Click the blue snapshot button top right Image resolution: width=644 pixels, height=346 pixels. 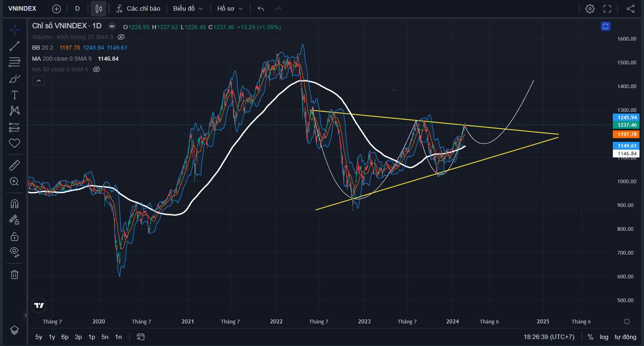coord(605,26)
